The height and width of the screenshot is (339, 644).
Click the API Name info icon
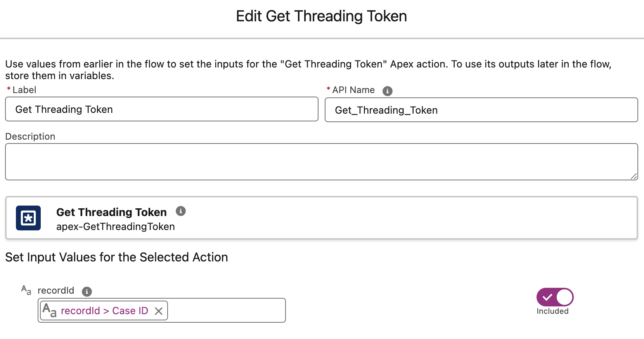[387, 91]
